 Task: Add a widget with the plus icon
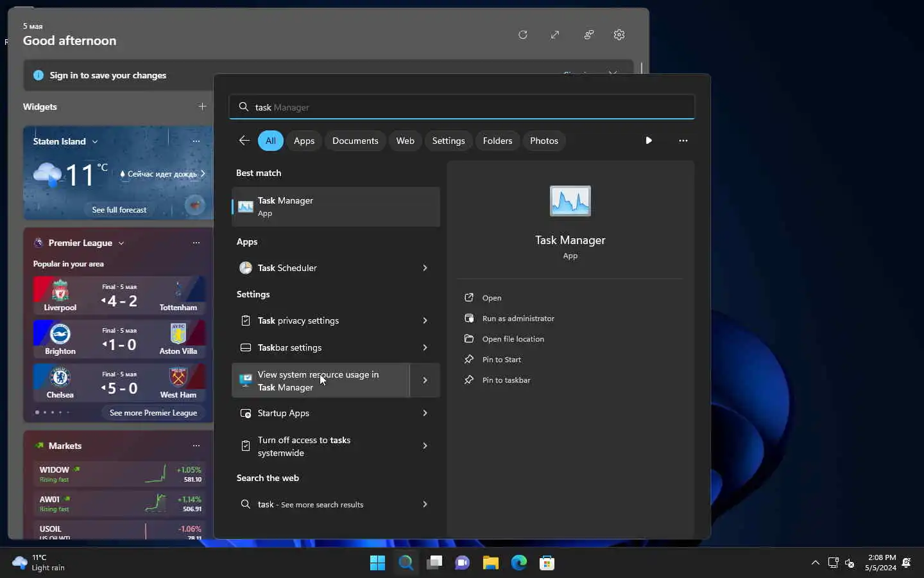[202, 107]
